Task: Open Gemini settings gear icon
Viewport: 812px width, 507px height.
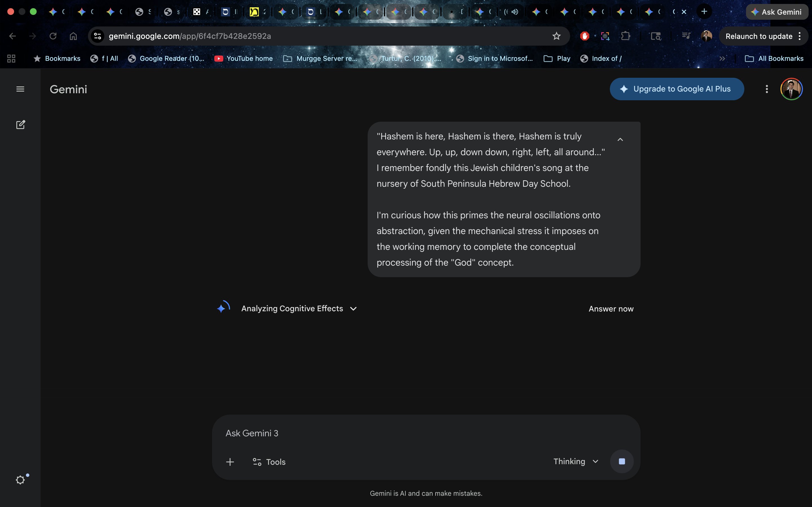Action: 20,480
